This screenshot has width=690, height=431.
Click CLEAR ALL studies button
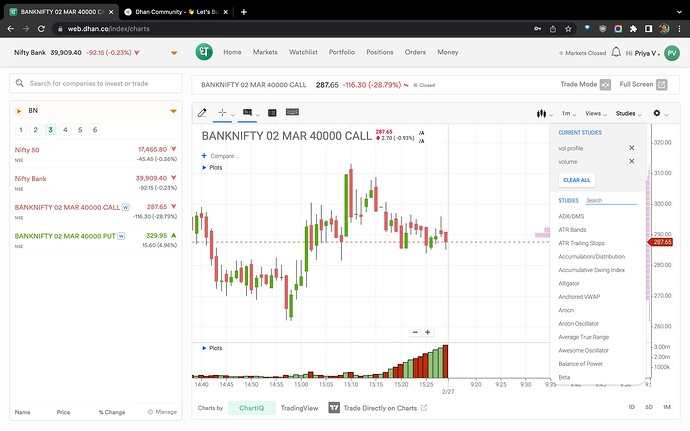[x=576, y=180]
